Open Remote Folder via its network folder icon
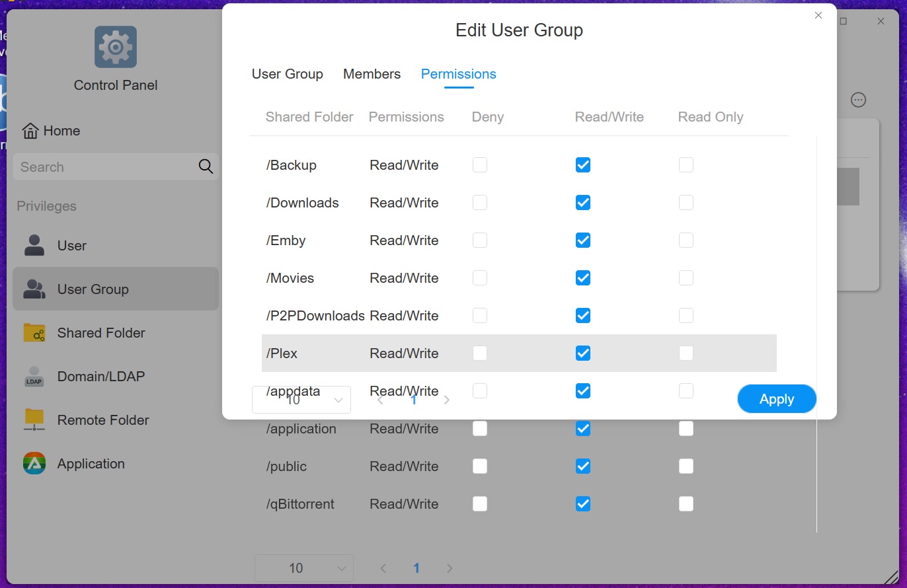 34,420
